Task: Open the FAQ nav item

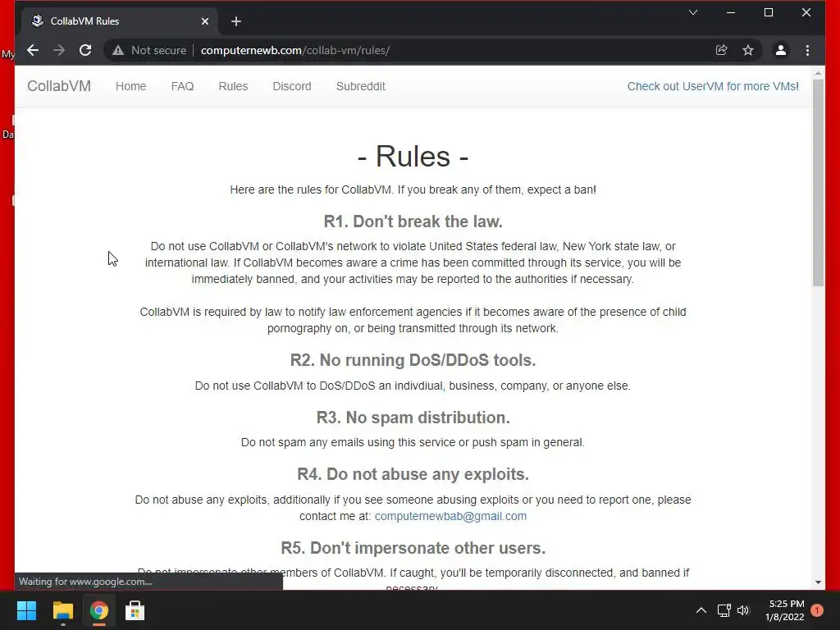Action: pos(182,86)
